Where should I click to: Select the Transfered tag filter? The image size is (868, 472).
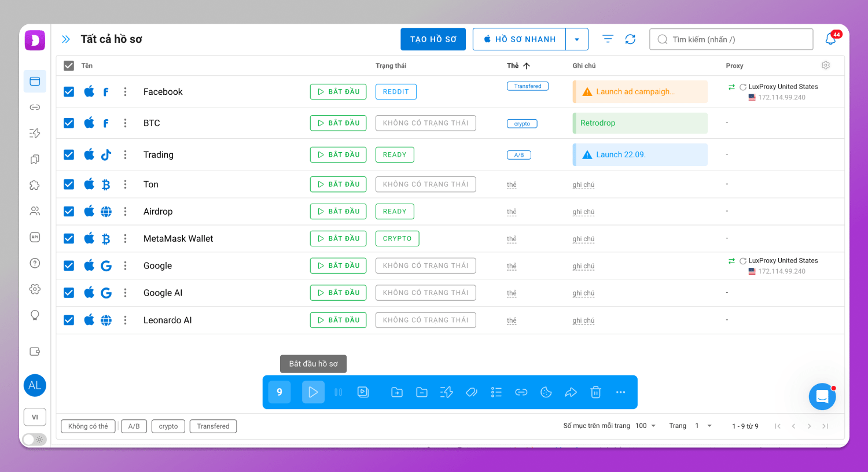coord(213,426)
